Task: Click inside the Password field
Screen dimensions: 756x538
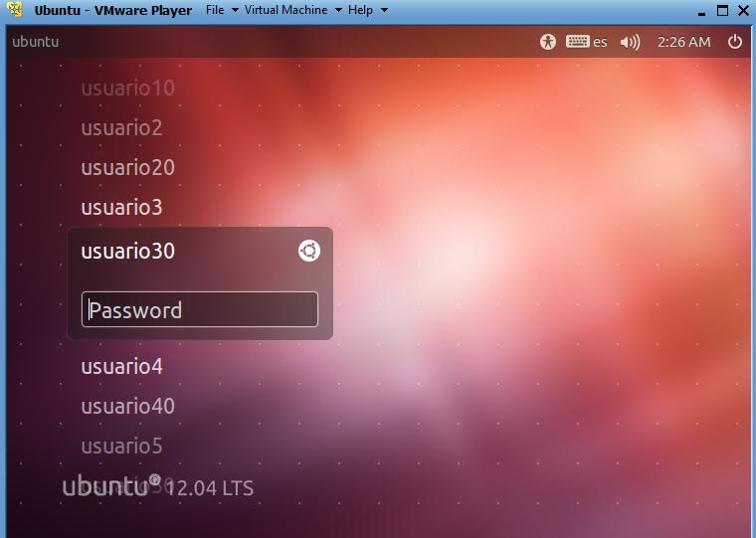Action: (x=200, y=309)
